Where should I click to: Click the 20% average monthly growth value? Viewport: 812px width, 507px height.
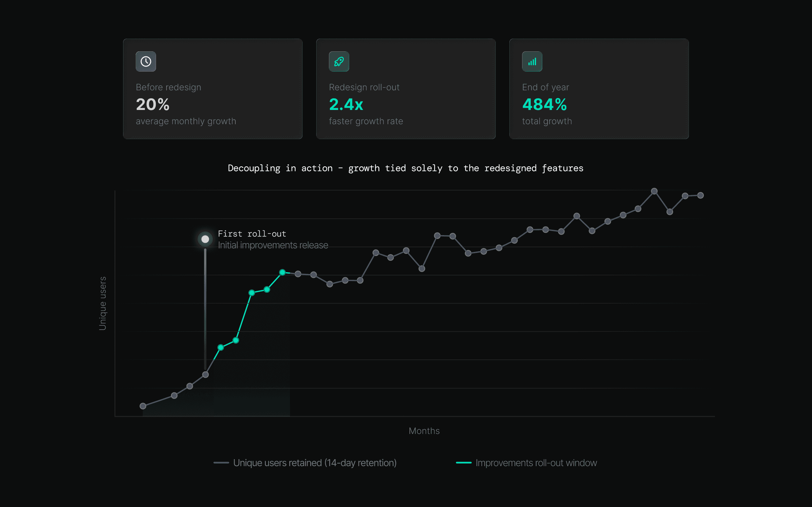(153, 104)
